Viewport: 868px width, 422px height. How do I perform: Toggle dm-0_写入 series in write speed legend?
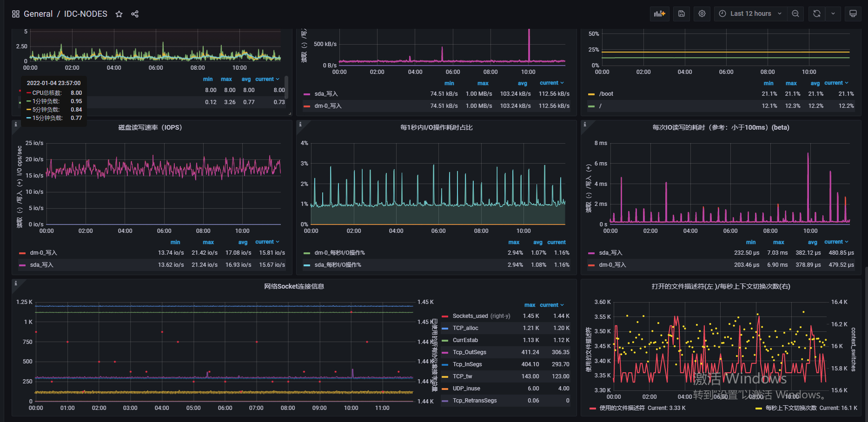coord(328,106)
